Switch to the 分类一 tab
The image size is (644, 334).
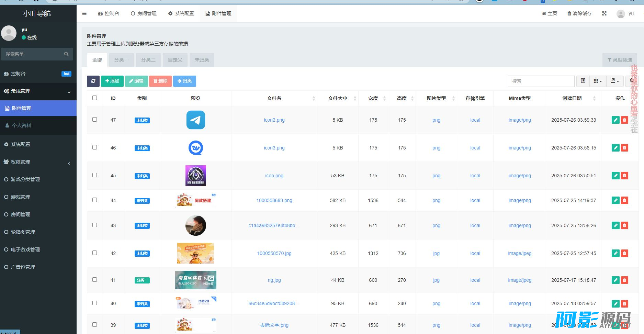pos(121,60)
